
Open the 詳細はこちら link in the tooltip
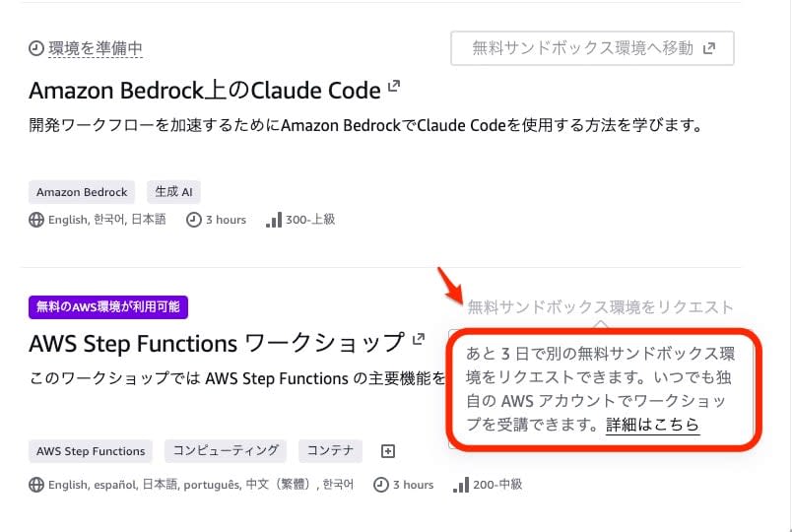[x=652, y=425]
